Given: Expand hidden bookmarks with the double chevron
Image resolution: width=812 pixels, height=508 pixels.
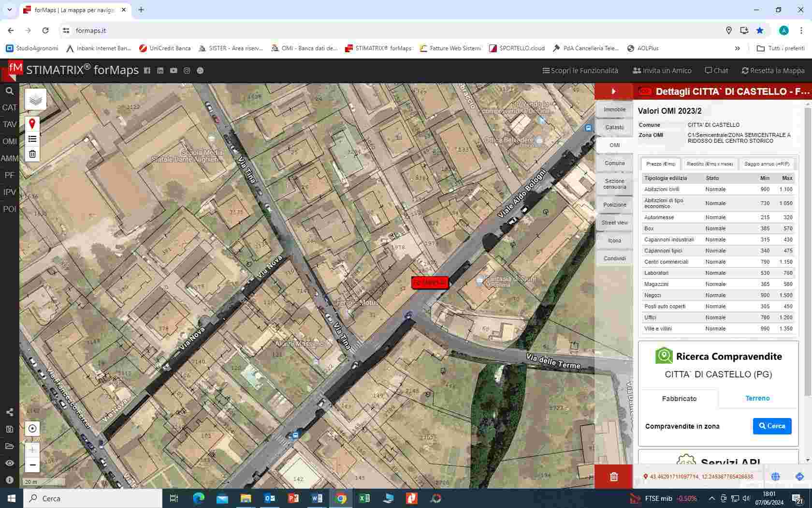Looking at the screenshot, I should click(x=737, y=48).
